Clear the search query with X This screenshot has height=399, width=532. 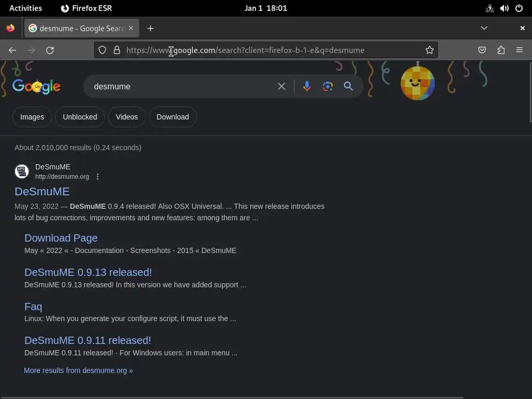click(x=282, y=87)
